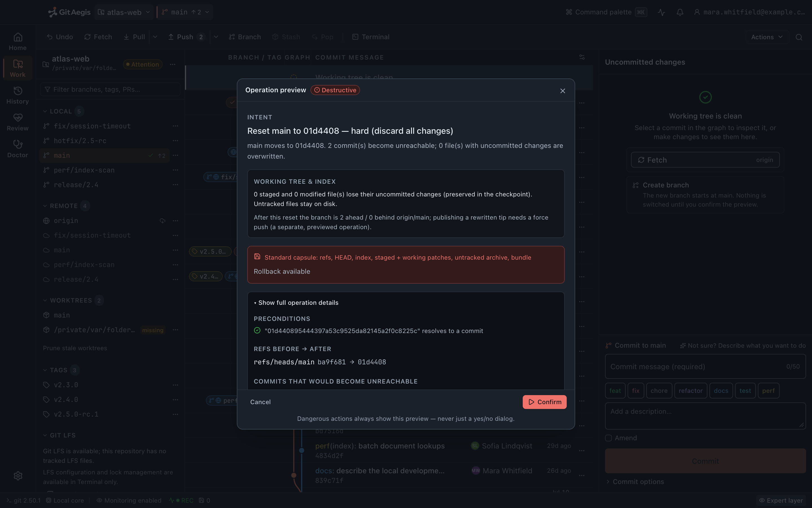Image resolution: width=812 pixels, height=508 pixels.
Task: Open more options for atlas-web repository header
Action: pyautogui.click(x=173, y=64)
